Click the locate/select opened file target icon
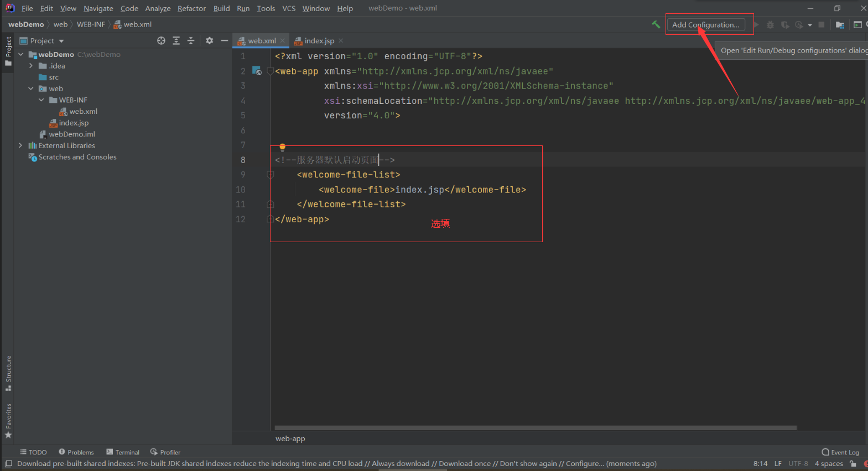868x471 pixels. click(161, 40)
